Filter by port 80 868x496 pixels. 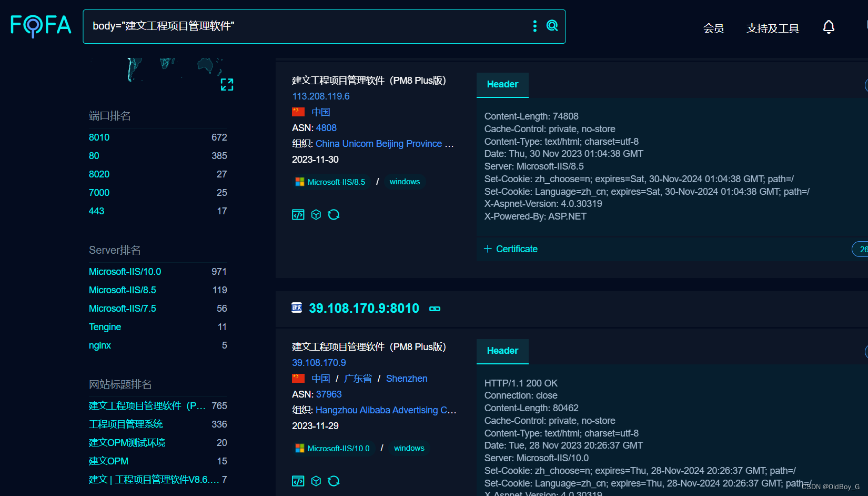pos(94,156)
